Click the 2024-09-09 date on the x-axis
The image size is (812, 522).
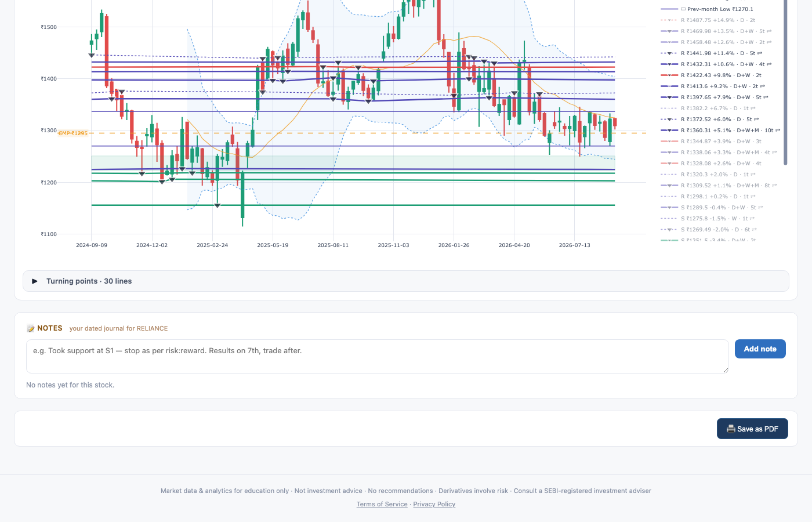(x=92, y=245)
